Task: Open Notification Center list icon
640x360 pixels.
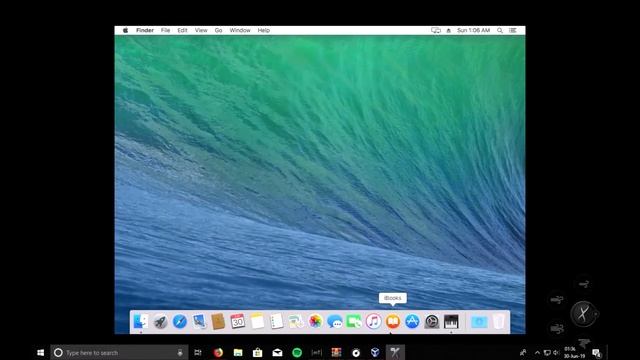Action: pos(513,30)
